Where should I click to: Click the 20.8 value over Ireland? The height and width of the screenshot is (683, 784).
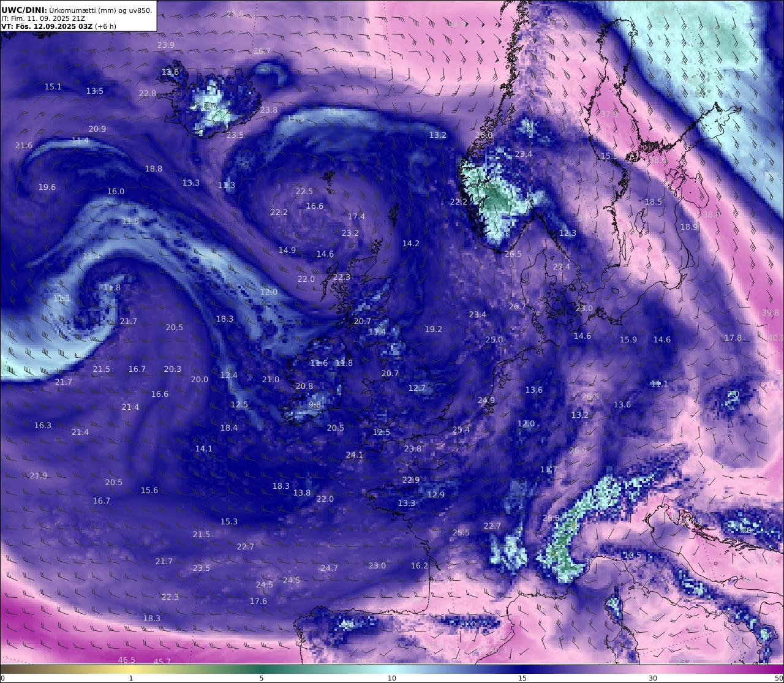[x=304, y=387]
